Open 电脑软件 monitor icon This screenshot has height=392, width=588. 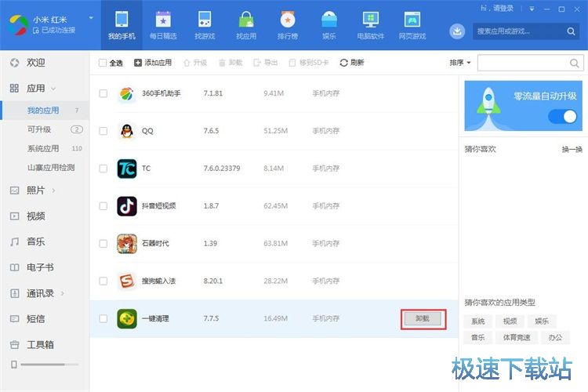(x=371, y=19)
